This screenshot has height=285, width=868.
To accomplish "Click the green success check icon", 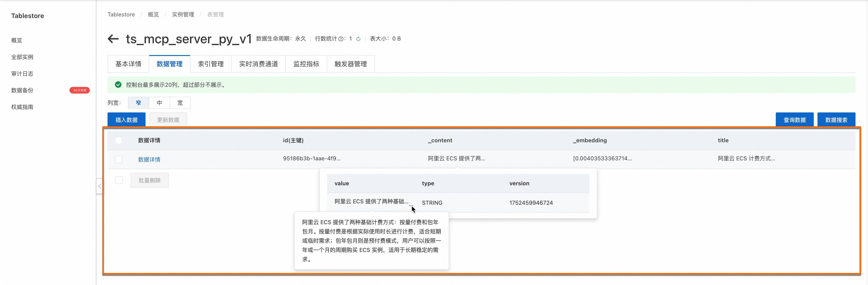I will [x=118, y=85].
